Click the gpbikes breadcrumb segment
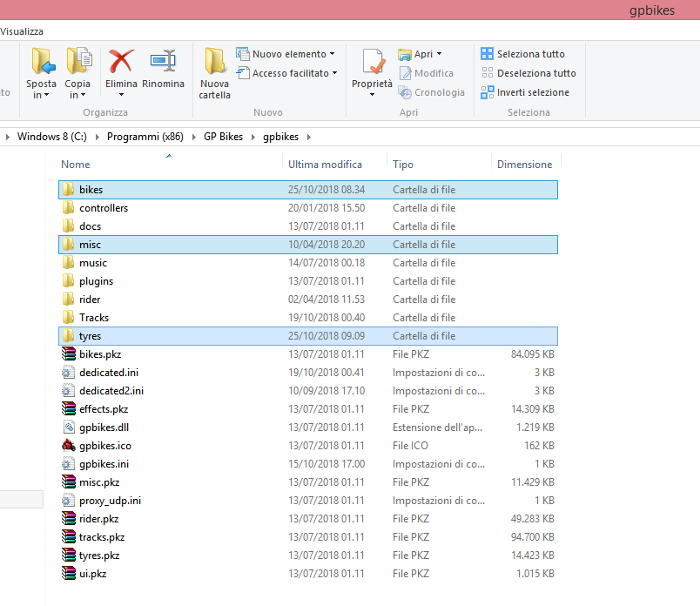 [x=281, y=137]
